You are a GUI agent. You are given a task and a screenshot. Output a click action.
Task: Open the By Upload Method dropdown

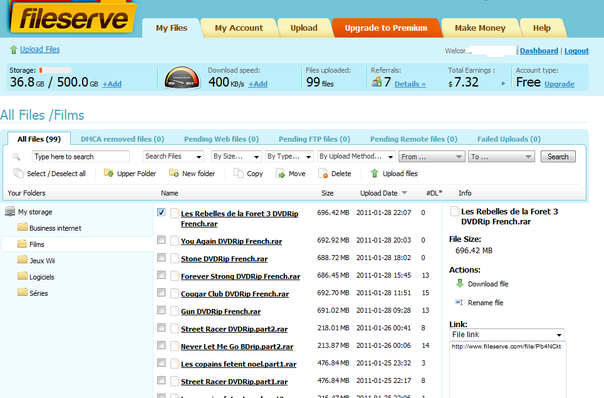coord(356,156)
